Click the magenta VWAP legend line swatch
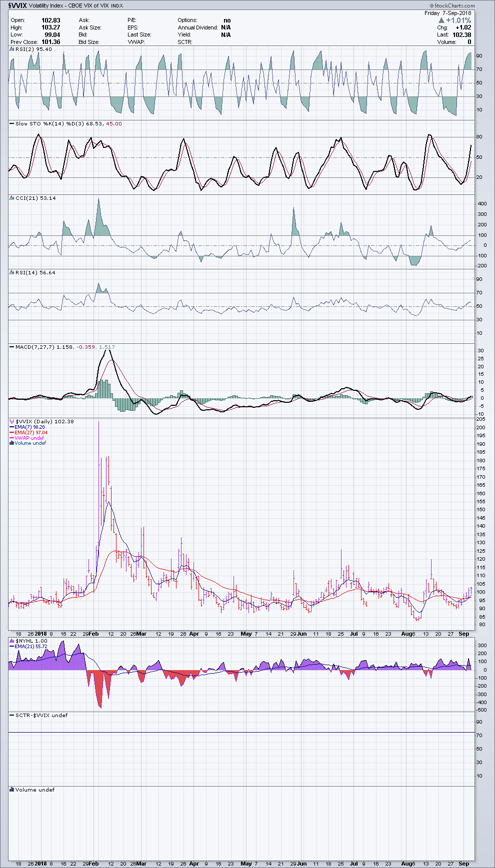Image resolution: width=495 pixels, height=868 pixels. click(12, 438)
